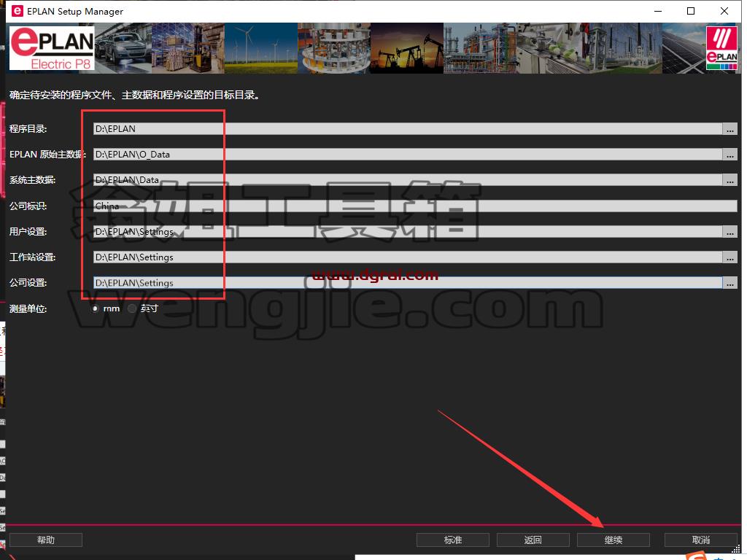Select the 英寸 measurement unit radio button
Screen dimensions: 747x560
(x=132, y=308)
